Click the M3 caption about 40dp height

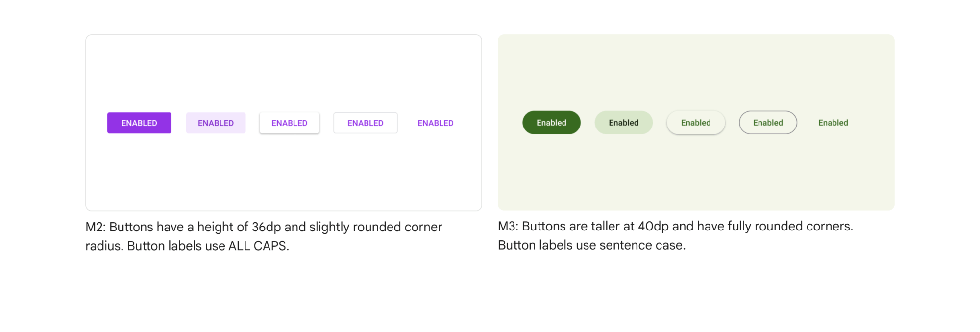pos(676,235)
